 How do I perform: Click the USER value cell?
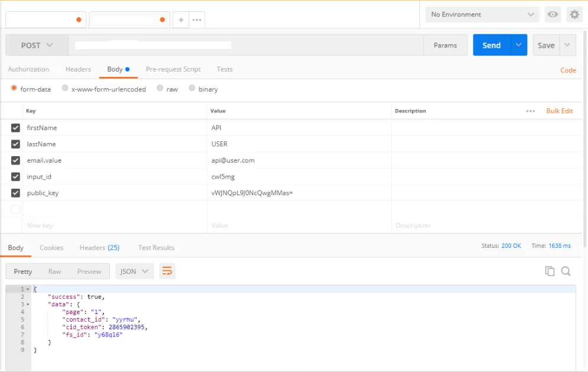pyautogui.click(x=299, y=144)
